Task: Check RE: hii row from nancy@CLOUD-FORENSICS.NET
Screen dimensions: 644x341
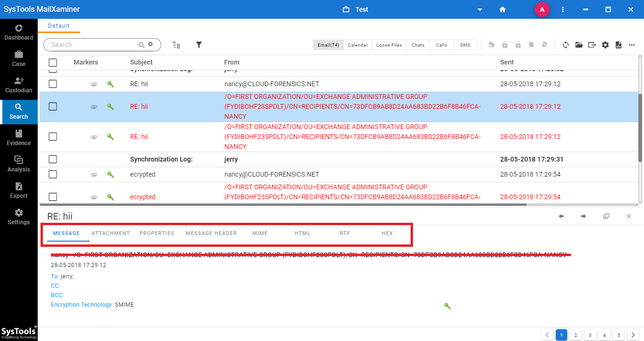Action: coord(53,84)
